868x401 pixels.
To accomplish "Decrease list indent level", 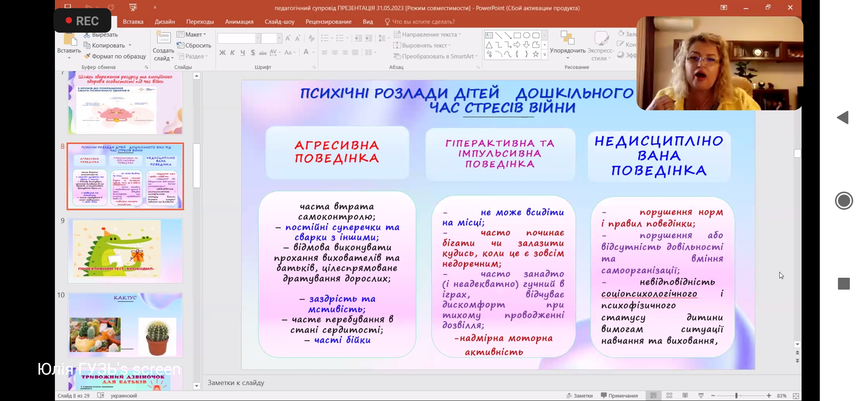I will pyautogui.click(x=358, y=38).
